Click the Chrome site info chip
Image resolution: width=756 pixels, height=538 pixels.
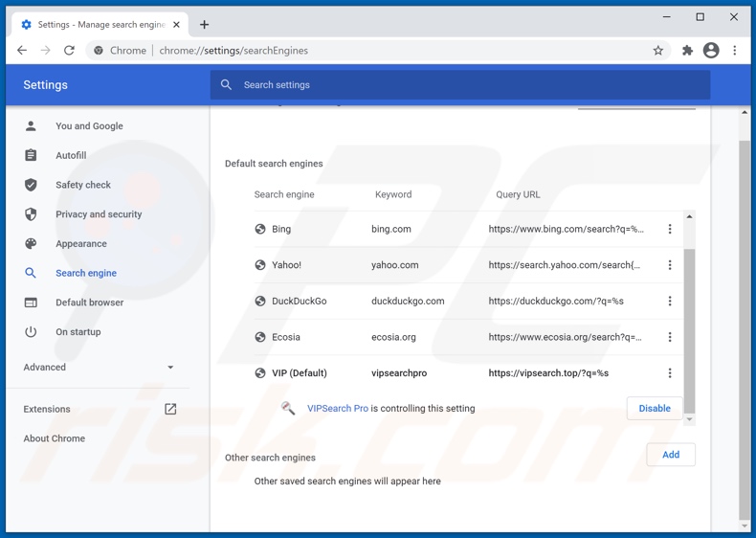click(120, 50)
